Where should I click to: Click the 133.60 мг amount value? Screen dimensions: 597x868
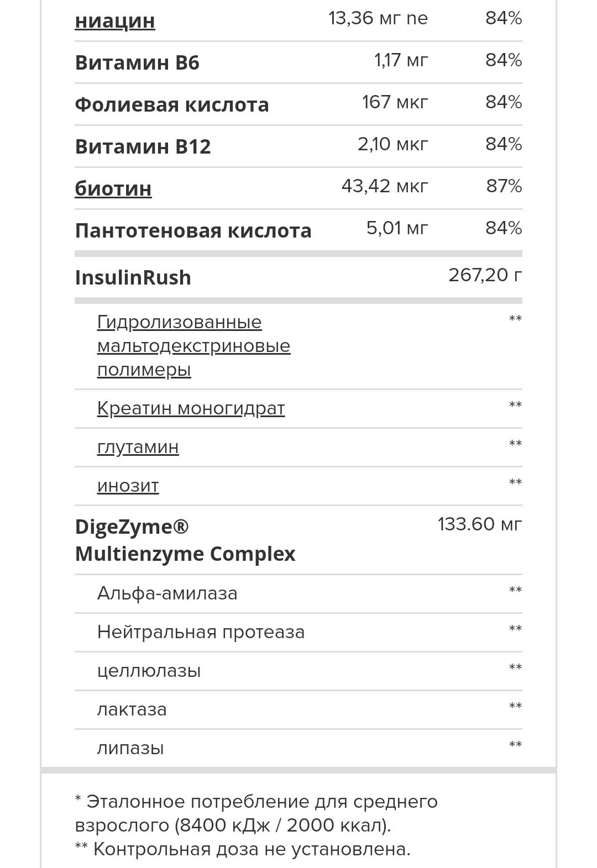point(479,524)
